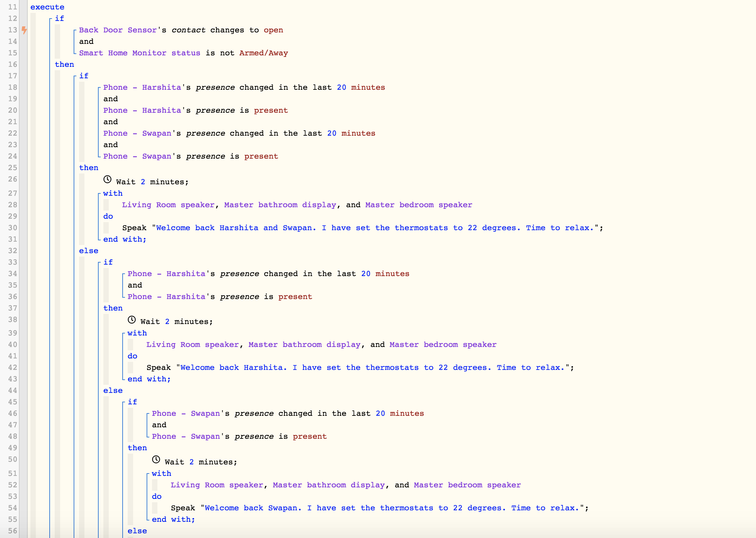
Task: Click 'Living Room speaker' on line 40
Action: tap(193, 345)
